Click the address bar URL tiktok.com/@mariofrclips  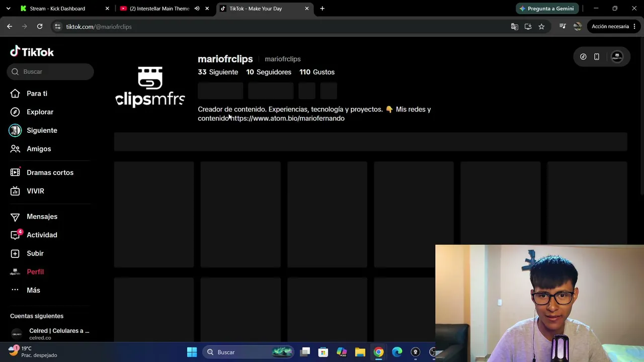[99, 27]
